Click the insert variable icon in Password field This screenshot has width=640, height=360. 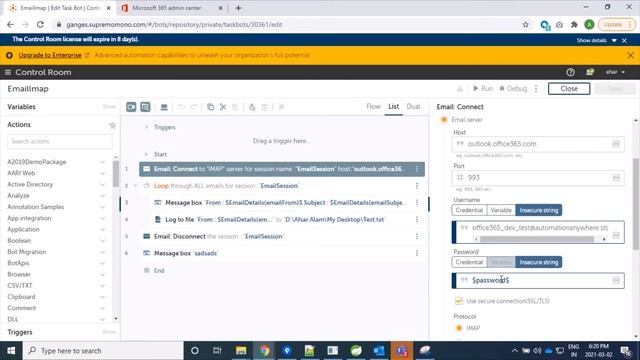point(616,280)
